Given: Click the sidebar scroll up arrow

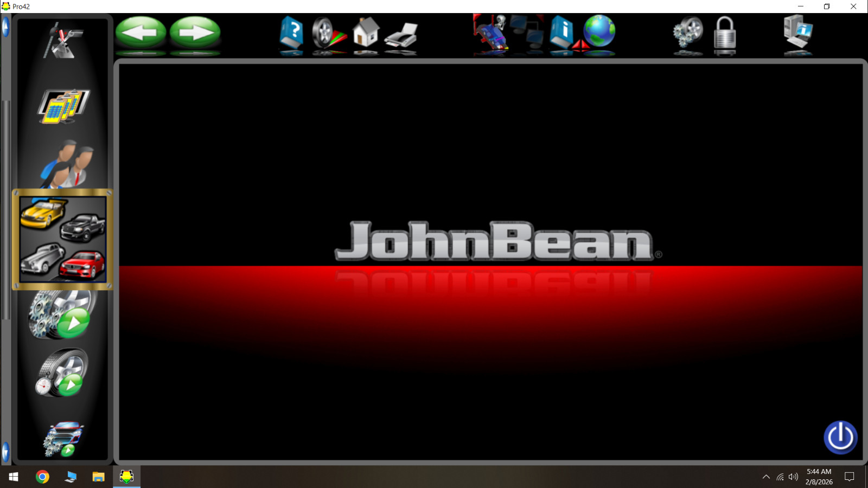Looking at the screenshot, I should tap(5, 27).
